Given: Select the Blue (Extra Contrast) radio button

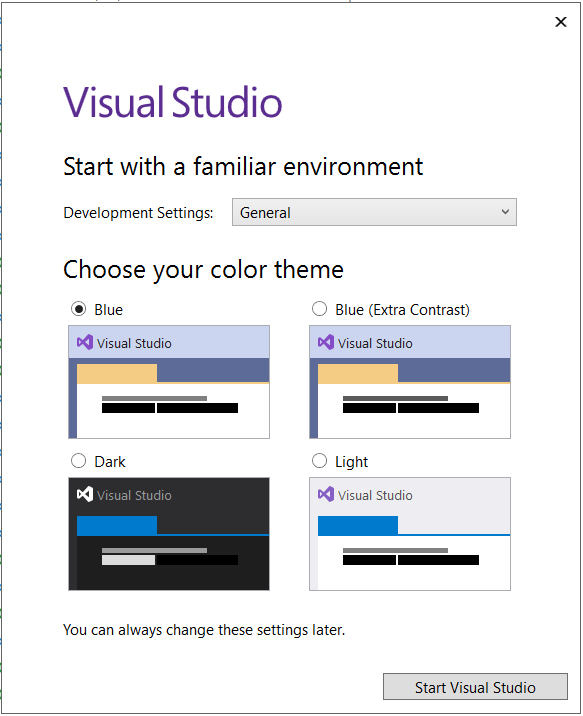Looking at the screenshot, I should tap(319, 309).
